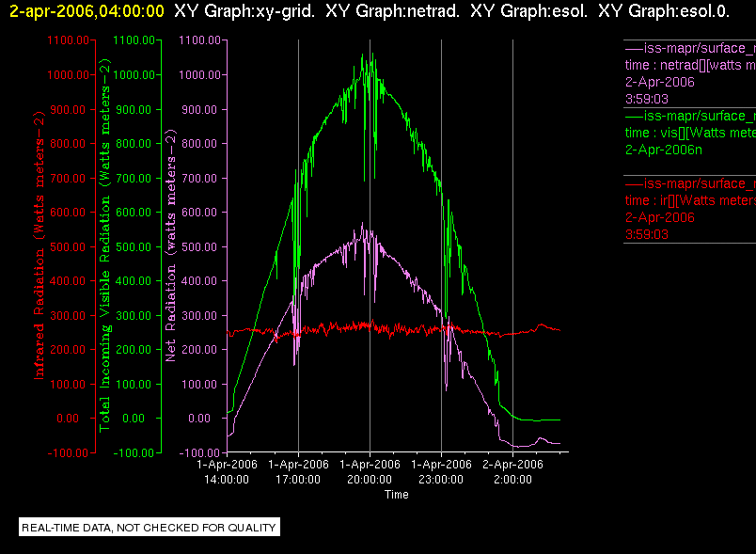The height and width of the screenshot is (554, 756).
Task: Click the pink axis -100.00 tick value
Action: point(199,453)
